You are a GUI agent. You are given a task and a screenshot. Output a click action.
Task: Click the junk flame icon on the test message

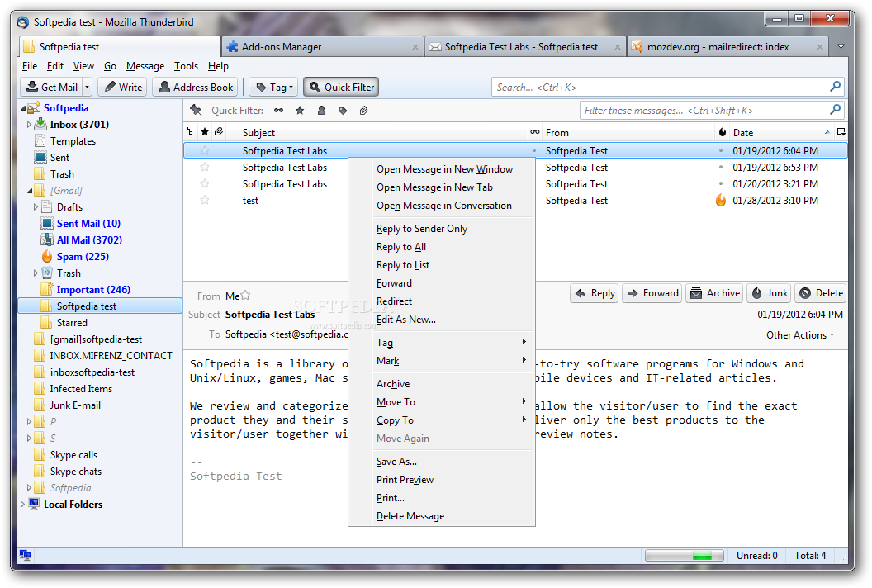click(x=721, y=200)
